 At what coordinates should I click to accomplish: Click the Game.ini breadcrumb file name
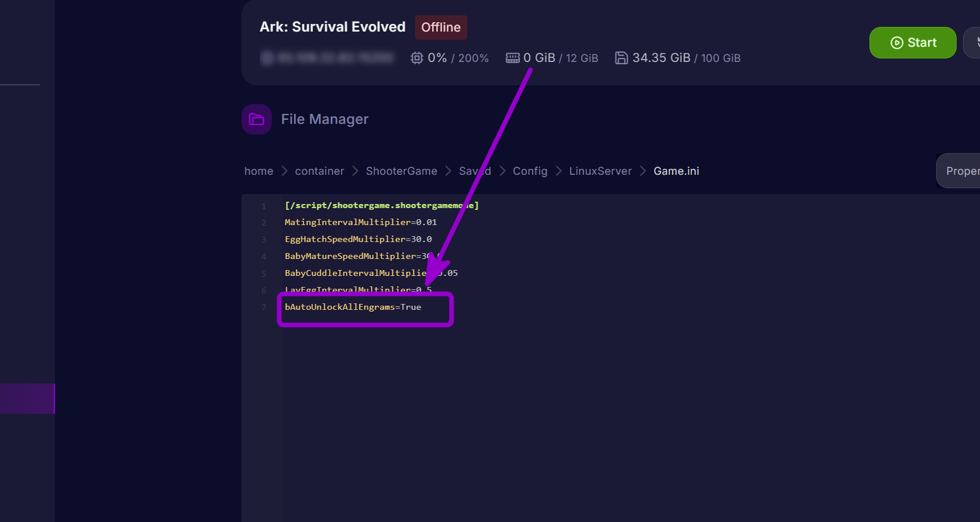(x=677, y=171)
